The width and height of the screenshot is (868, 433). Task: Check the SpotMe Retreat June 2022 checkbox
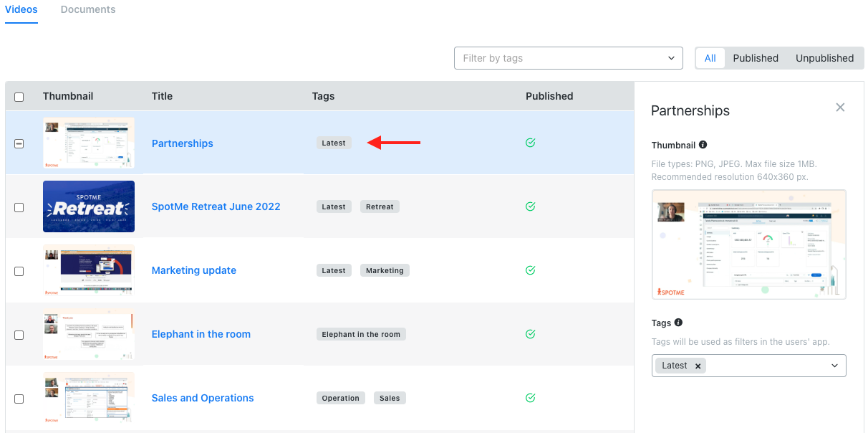[x=19, y=207]
